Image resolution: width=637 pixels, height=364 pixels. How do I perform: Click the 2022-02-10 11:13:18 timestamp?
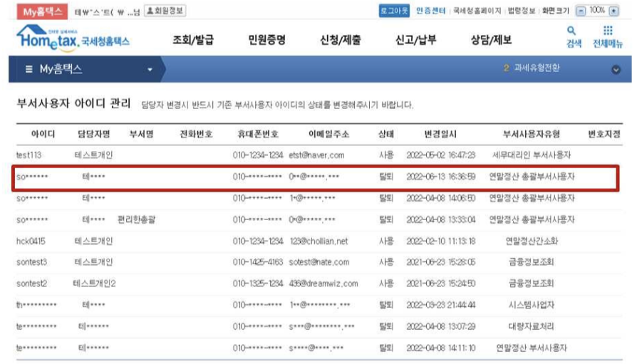point(441,241)
